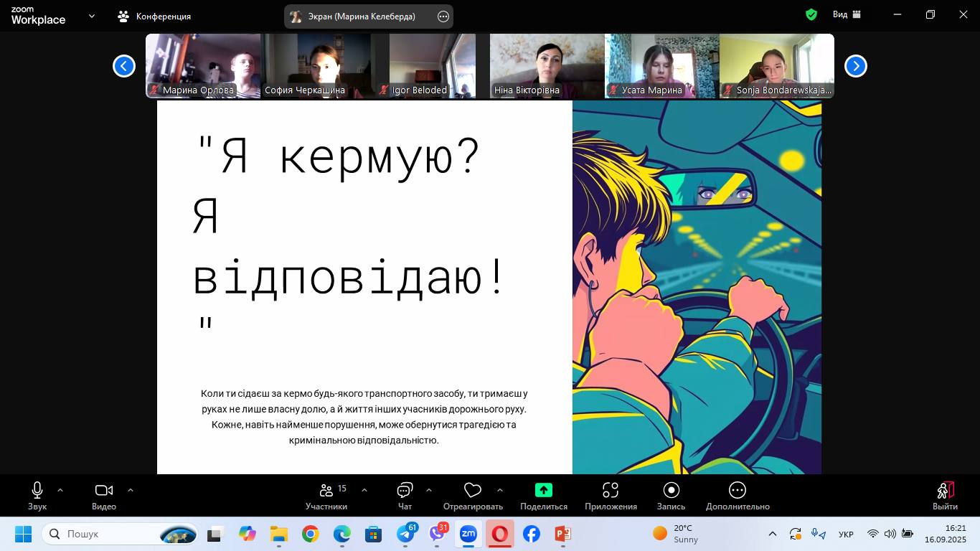Select Ніна Вікторівна's video thumbnail
Screen dimensions: 980x551
547,65
